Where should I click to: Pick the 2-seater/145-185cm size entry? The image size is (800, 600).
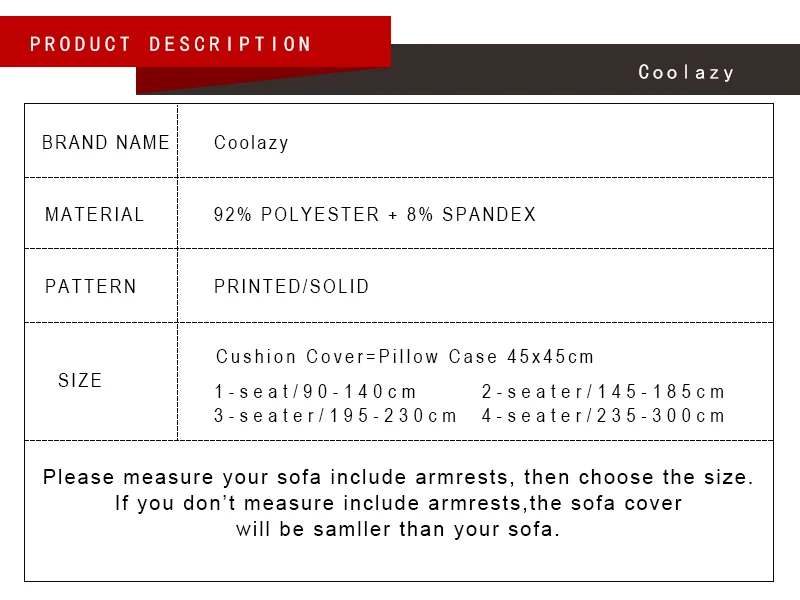603,392
